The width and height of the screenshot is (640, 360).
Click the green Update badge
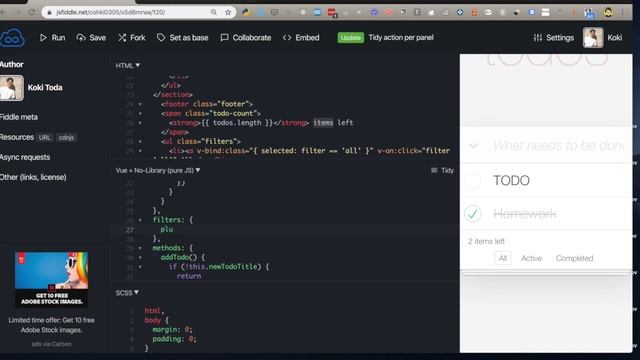351,38
